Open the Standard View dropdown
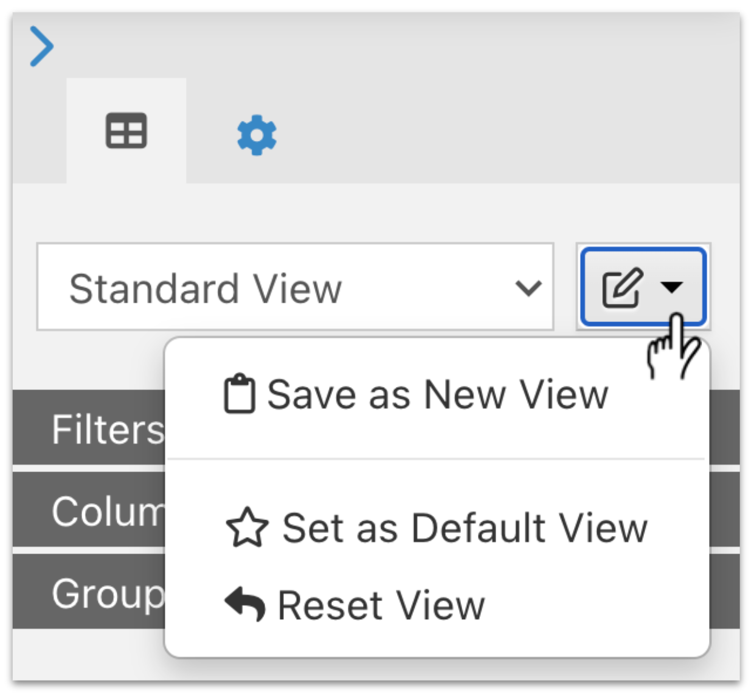The height and width of the screenshot is (700, 754). (295, 287)
